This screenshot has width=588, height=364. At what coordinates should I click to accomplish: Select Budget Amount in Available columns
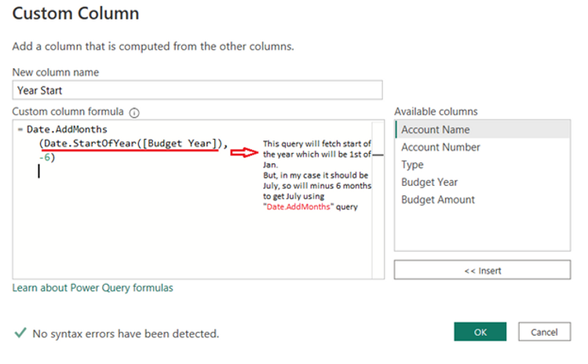tap(438, 199)
